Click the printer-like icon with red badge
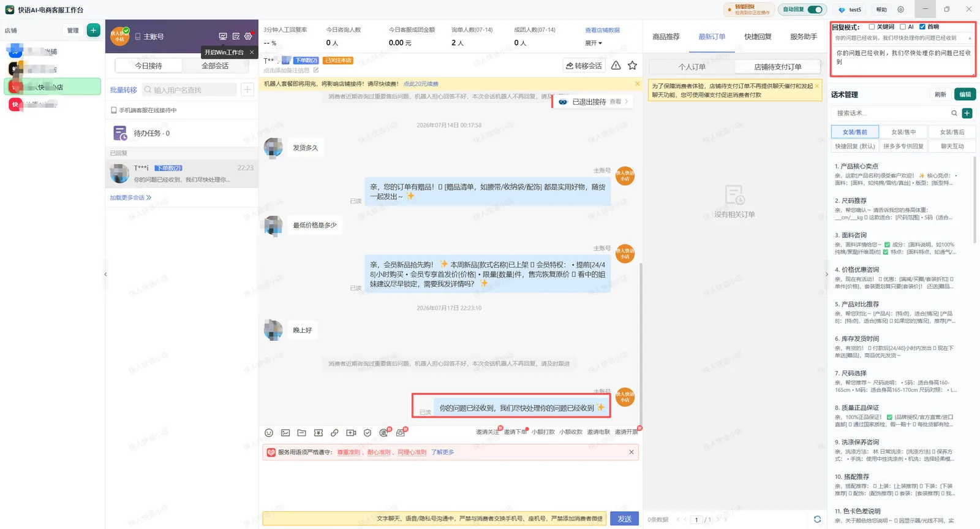This screenshot has height=529, width=980. pos(401,432)
